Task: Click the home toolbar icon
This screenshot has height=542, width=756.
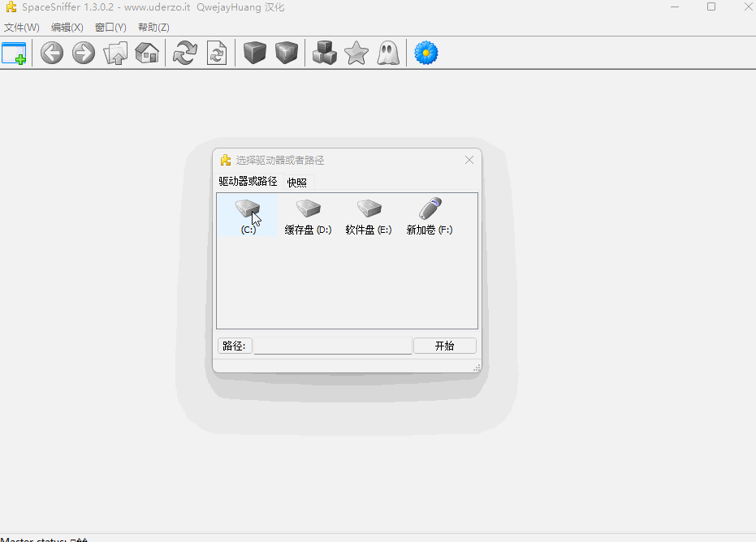Action: click(x=147, y=54)
